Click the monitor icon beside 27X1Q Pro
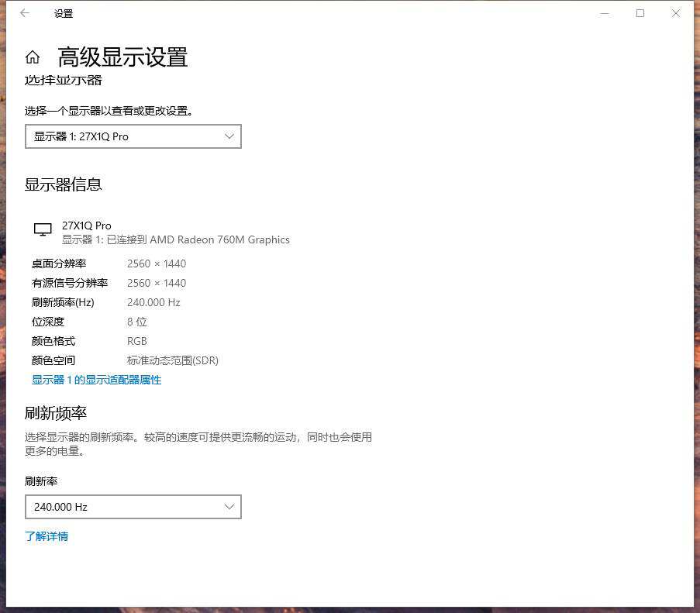700x613 pixels. (43, 229)
